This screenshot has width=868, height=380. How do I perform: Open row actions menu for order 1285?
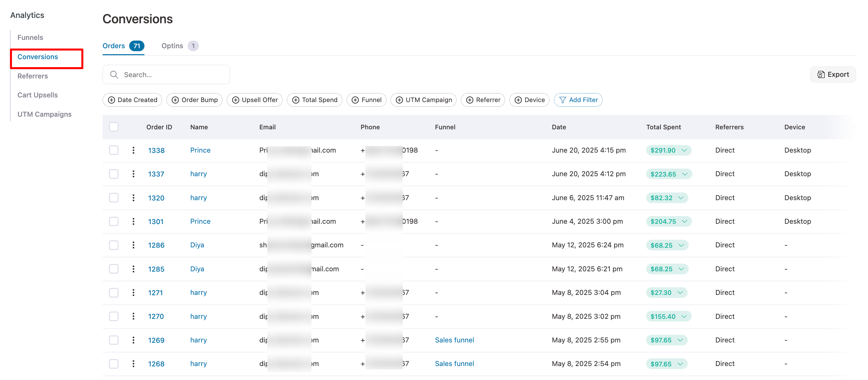(133, 269)
